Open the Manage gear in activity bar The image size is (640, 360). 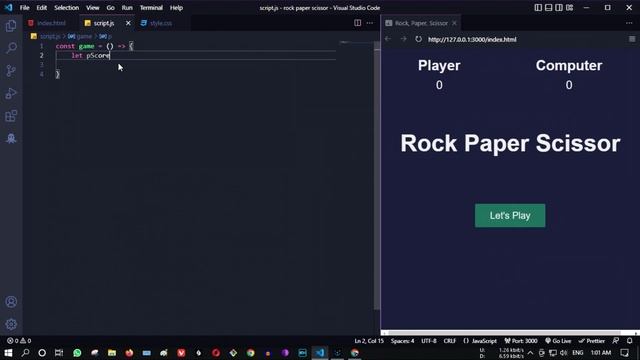[x=11, y=324]
